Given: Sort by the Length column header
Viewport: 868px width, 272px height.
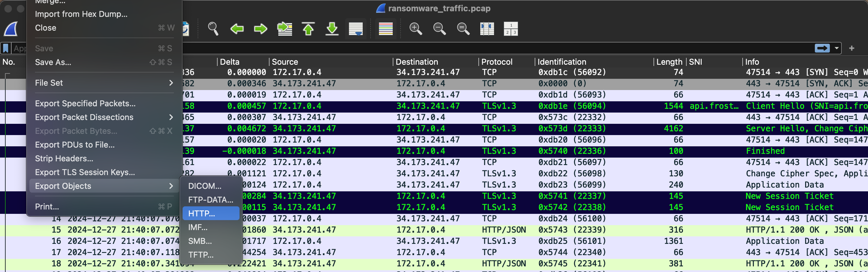Looking at the screenshot, I should click(669, 62).
